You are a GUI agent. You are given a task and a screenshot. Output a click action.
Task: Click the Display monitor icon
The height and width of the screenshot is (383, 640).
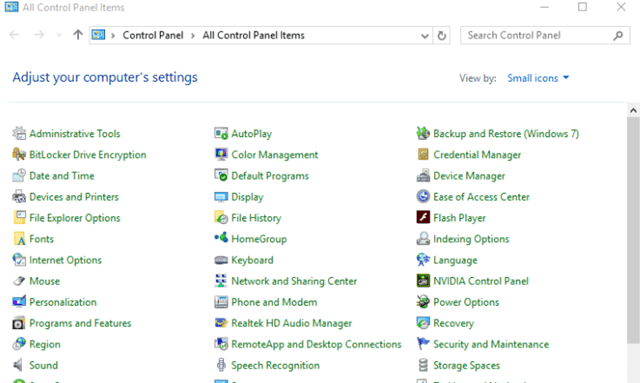[x=221, y=197]
